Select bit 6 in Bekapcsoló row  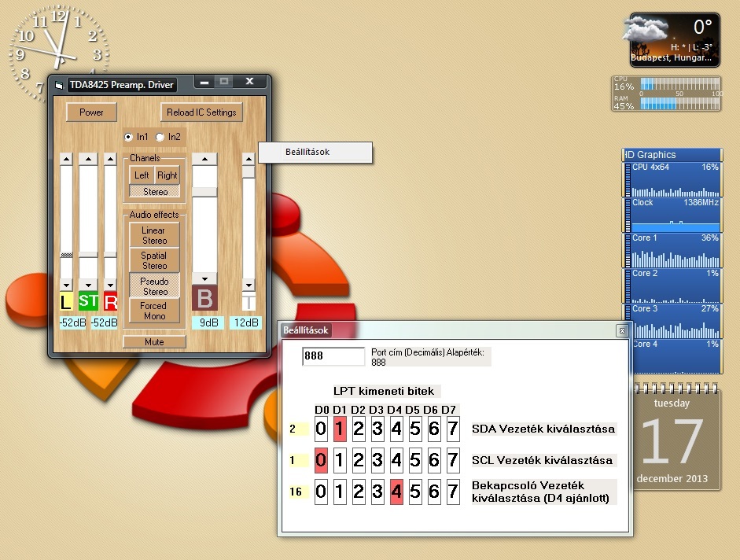point(434,492)
